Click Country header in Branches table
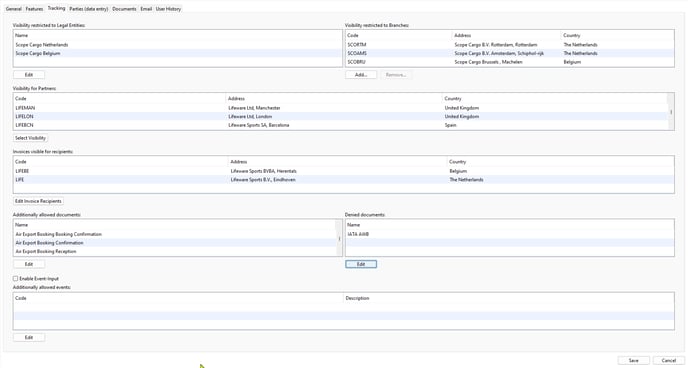 (x=617, y=36)
